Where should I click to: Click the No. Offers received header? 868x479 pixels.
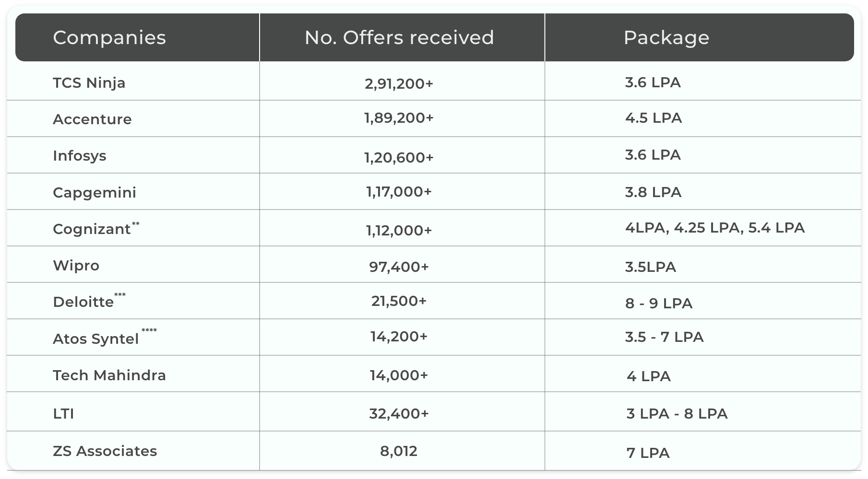click(x=399, y=38)
